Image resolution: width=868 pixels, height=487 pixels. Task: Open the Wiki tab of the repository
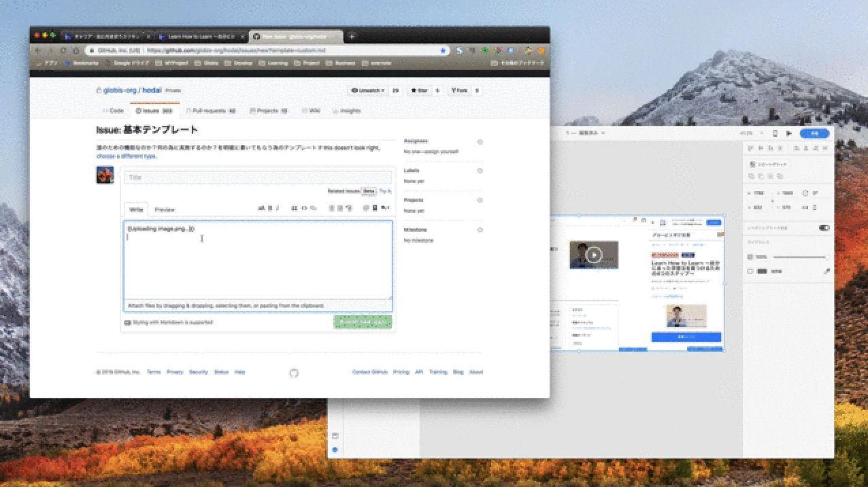(311, 111)
